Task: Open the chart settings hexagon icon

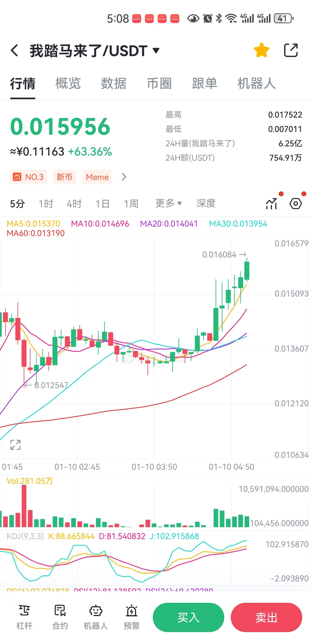Action: 296,204
